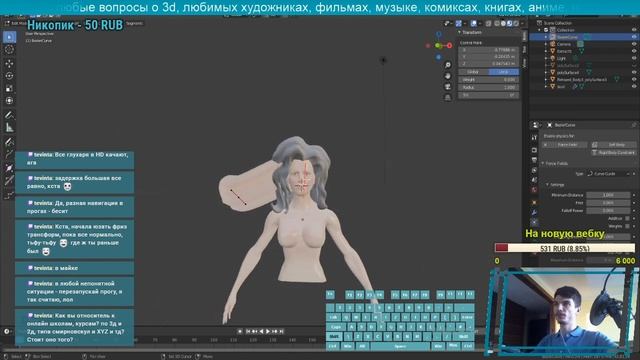Enable the Weights checkbox
The image size is (640, 360).
tap(627, 226)
